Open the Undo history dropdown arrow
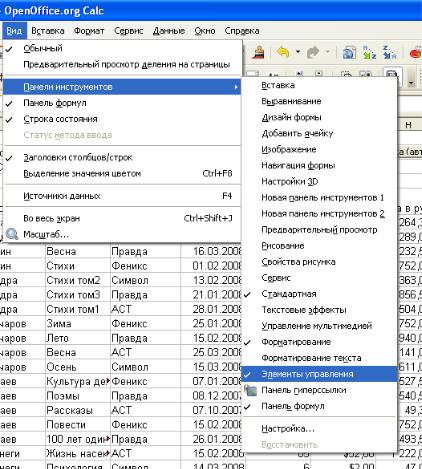422x469 pixels. pyautogui.click(x=298, y=52)
